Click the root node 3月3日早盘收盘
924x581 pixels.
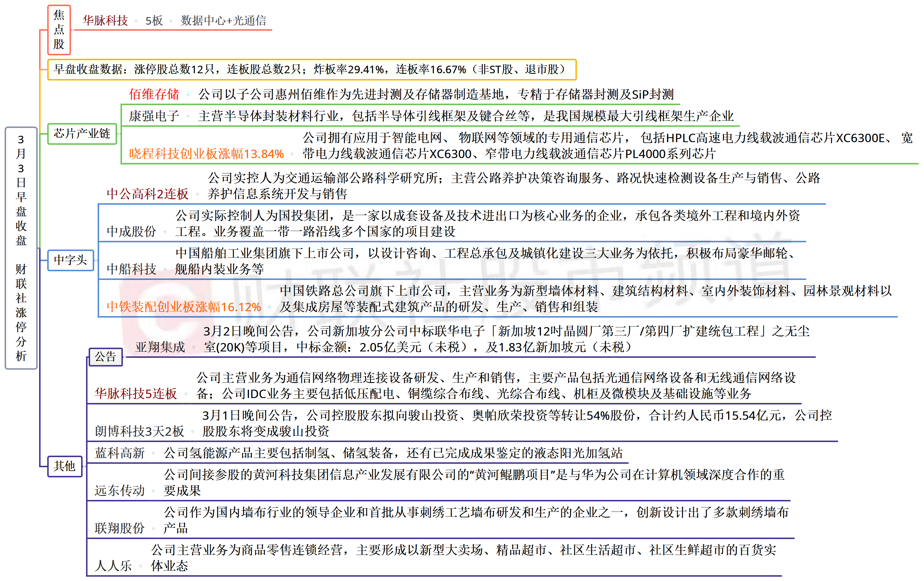point(21,248)
